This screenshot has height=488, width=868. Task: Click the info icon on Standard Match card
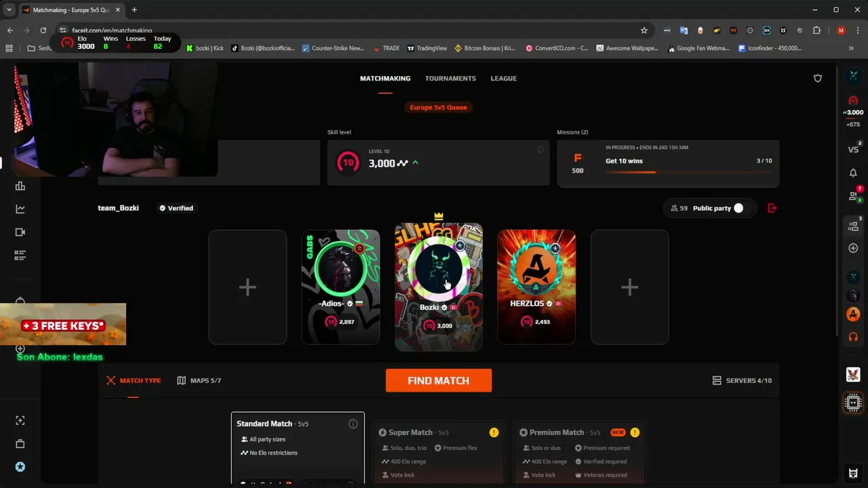click(353, 424)
